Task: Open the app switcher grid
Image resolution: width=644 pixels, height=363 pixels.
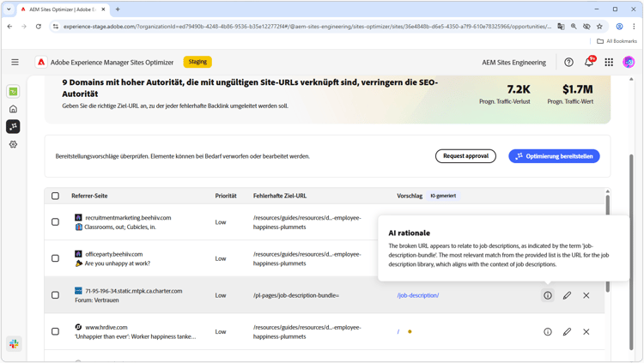Action: (609, 62)
